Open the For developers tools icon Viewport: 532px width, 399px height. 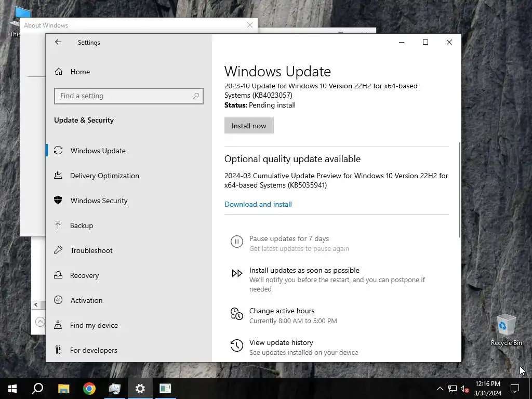[x=58, y=350]
